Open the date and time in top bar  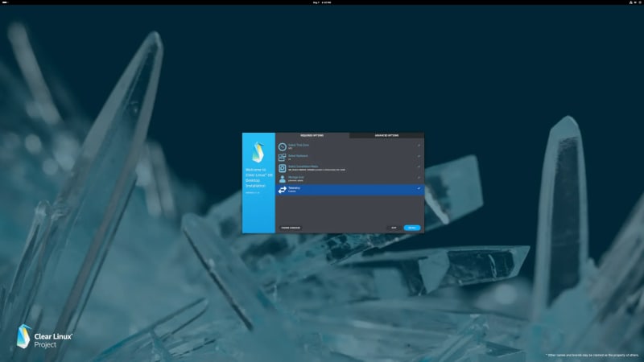322,3
